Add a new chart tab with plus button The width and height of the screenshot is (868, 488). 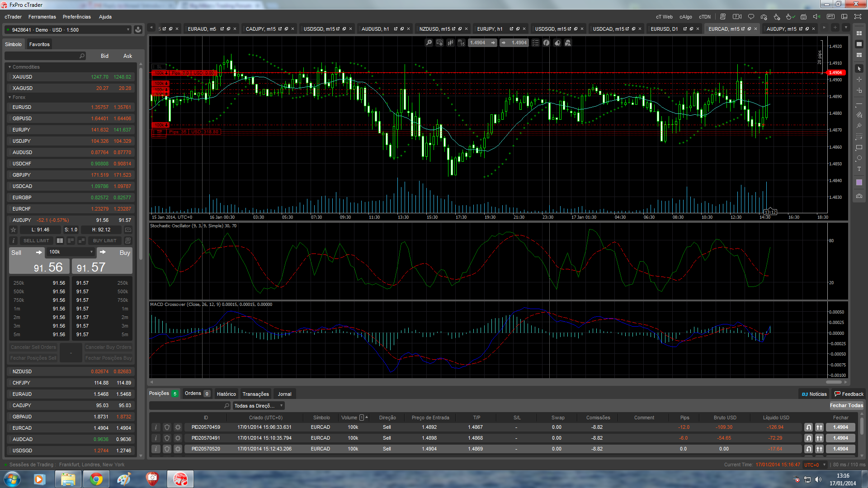click(835, 28)
